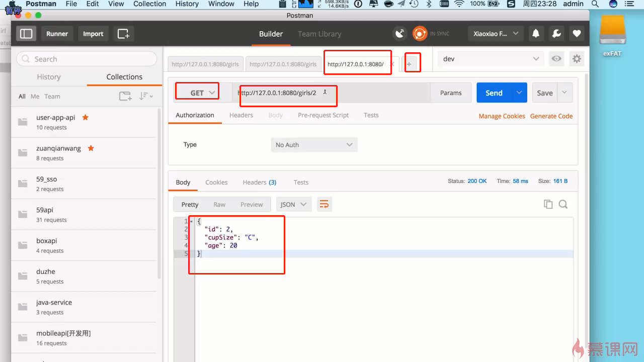
Task: Switch to the History tab
Action: coord(48,77)
